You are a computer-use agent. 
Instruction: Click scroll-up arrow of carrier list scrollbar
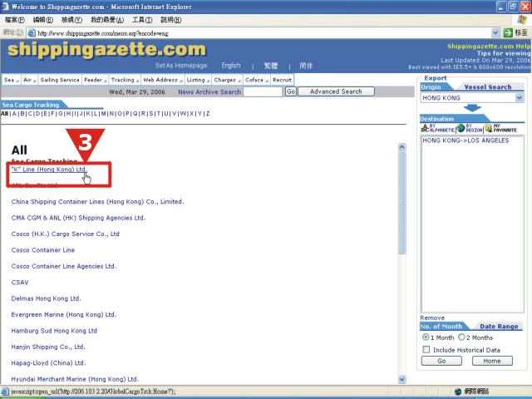[402, 147]
